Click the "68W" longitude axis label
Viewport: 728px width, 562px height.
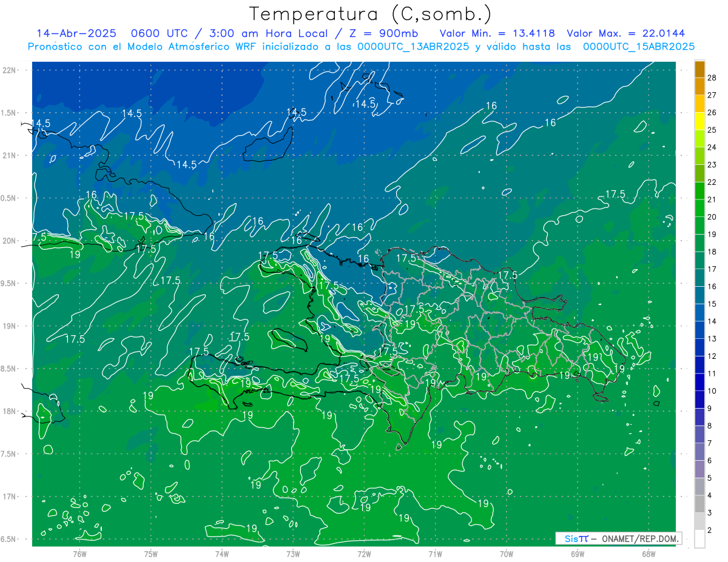(649, 554)
